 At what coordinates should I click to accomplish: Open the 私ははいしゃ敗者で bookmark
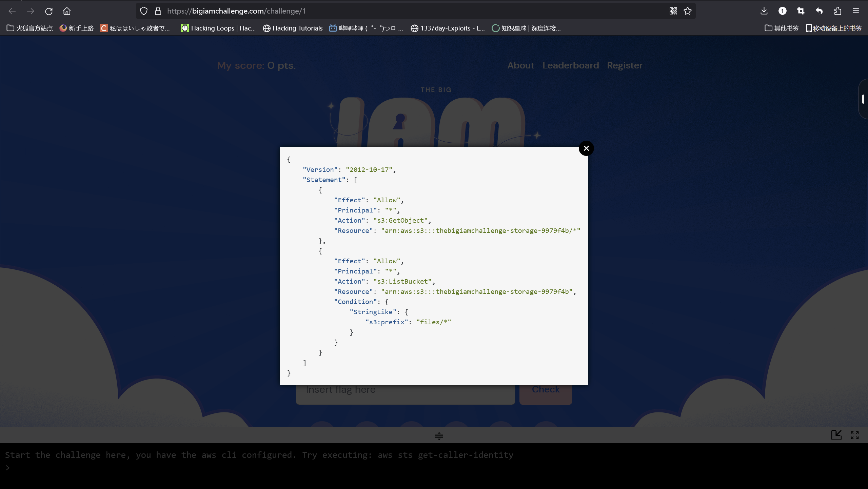coord(135,28)
